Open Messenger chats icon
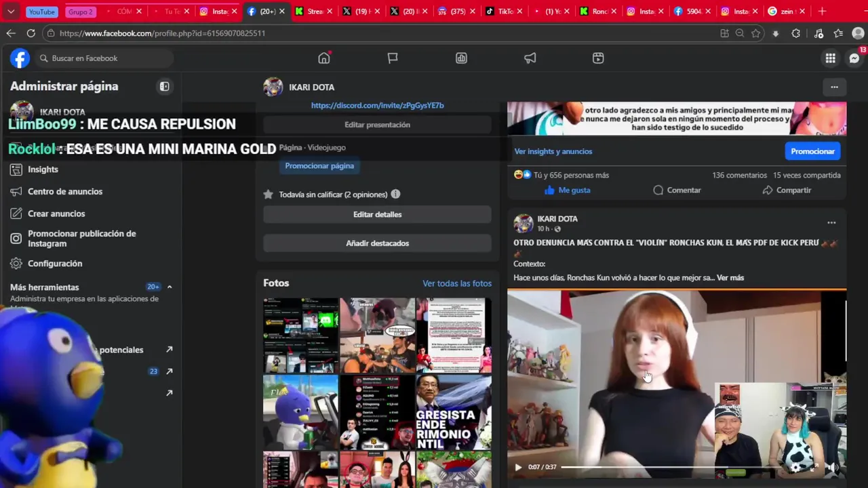The height and width of the screenshot is (488, 868). (854, 58)
